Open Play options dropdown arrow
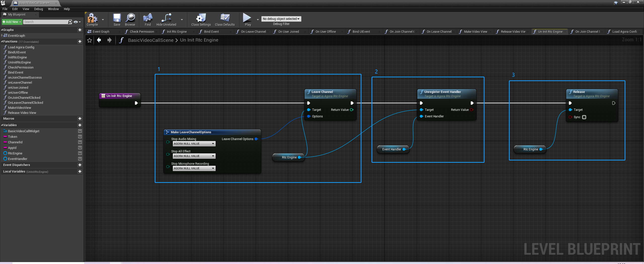Viewport: 644px width, 264px height. [258, 19]
